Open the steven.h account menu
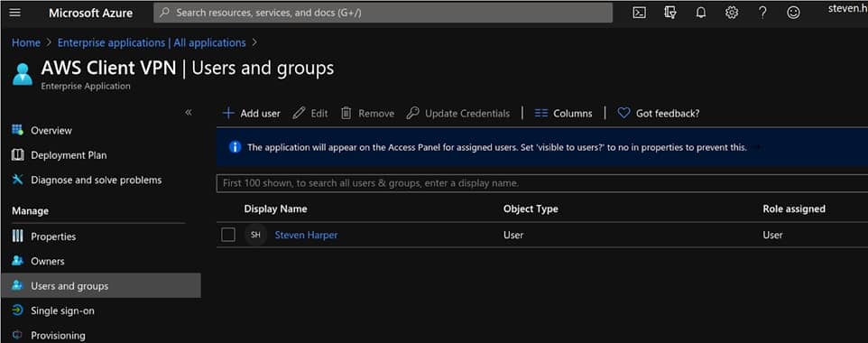This screenshot has width=868, height=343. pos(847,9)
